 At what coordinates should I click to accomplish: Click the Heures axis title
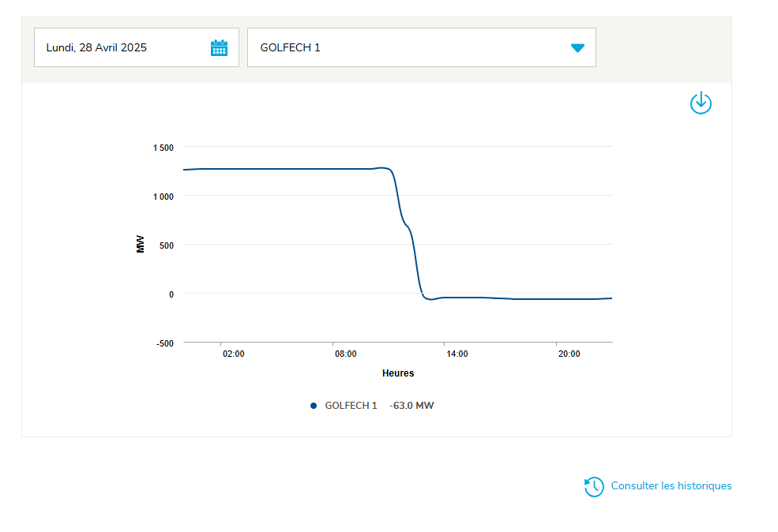coord(398,373)
